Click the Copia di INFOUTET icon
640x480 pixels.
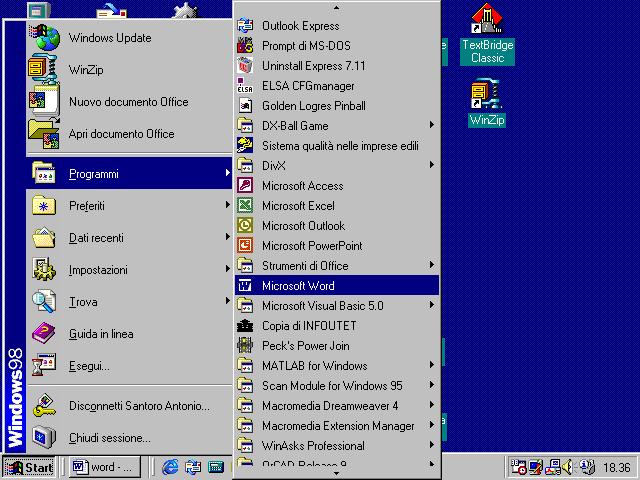point(245,325)
